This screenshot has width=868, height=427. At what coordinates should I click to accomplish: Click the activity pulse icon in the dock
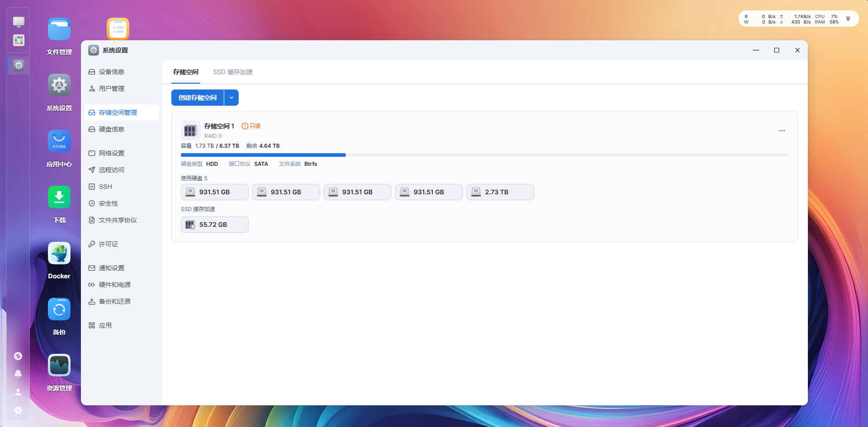click(18, 356)
